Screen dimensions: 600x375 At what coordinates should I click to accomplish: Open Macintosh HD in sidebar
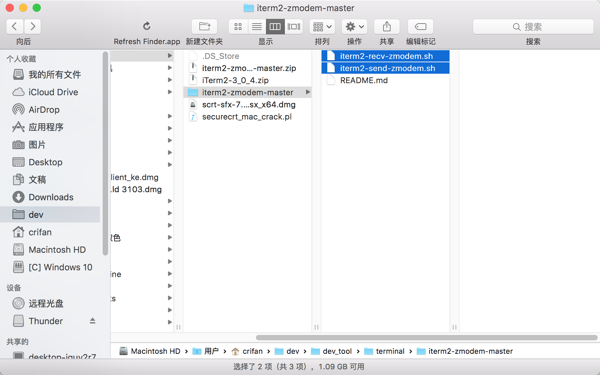coord(51,250)
